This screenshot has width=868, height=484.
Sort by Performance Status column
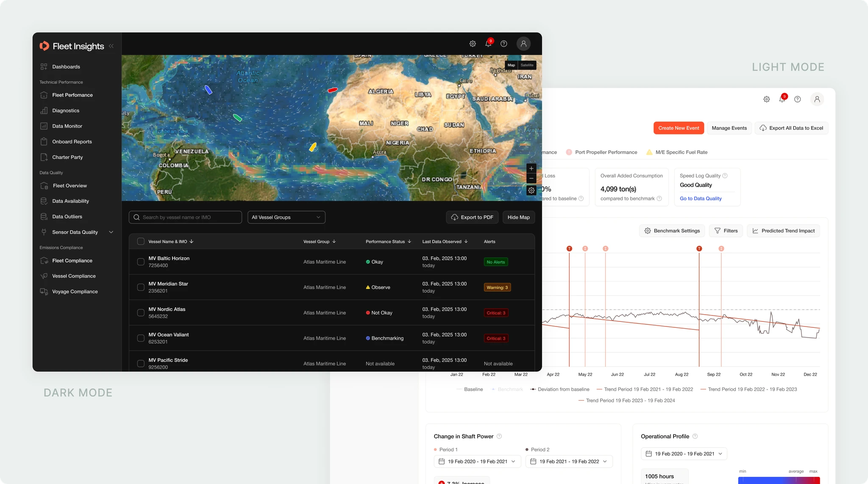(388, 241)
